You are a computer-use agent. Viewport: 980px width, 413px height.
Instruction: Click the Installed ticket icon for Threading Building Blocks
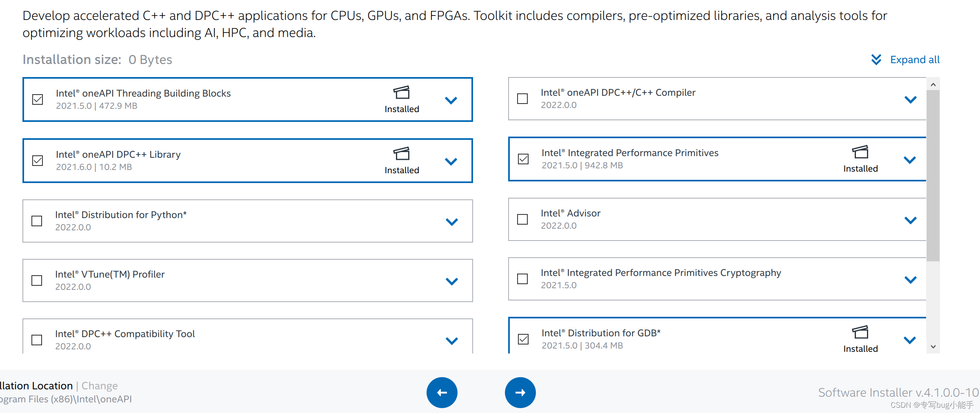click(402, 93)
